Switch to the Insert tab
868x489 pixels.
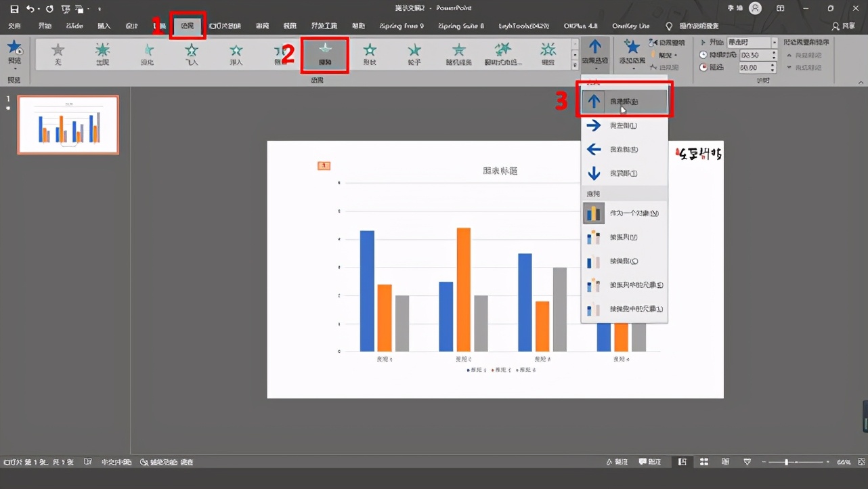(x=104, y=26)
